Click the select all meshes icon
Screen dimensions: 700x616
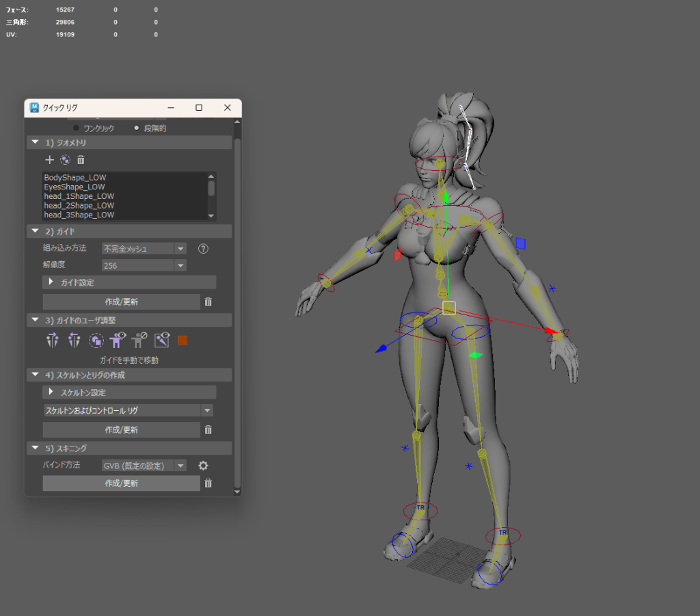coord(65,160)
